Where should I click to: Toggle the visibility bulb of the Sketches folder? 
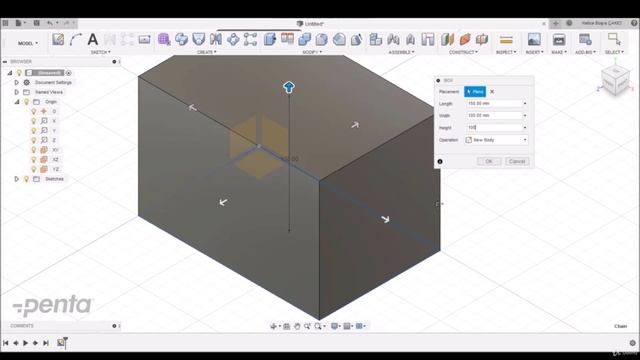(x=27, y=179)
